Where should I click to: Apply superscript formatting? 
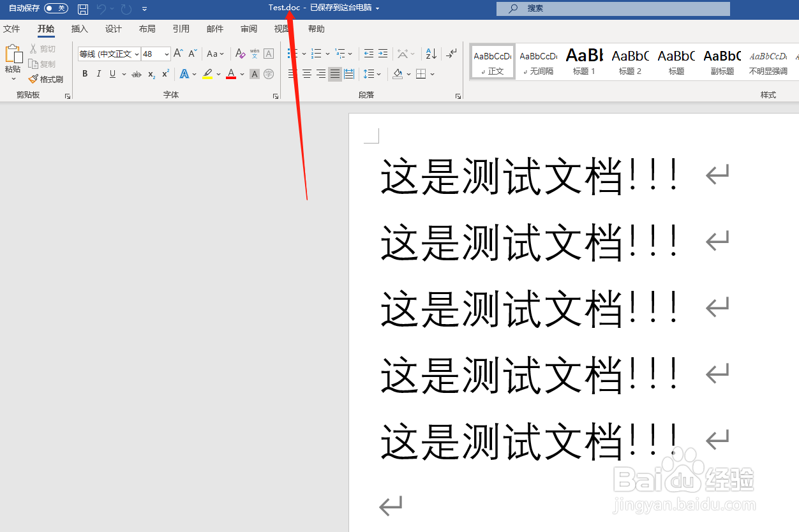coord(165,74)
